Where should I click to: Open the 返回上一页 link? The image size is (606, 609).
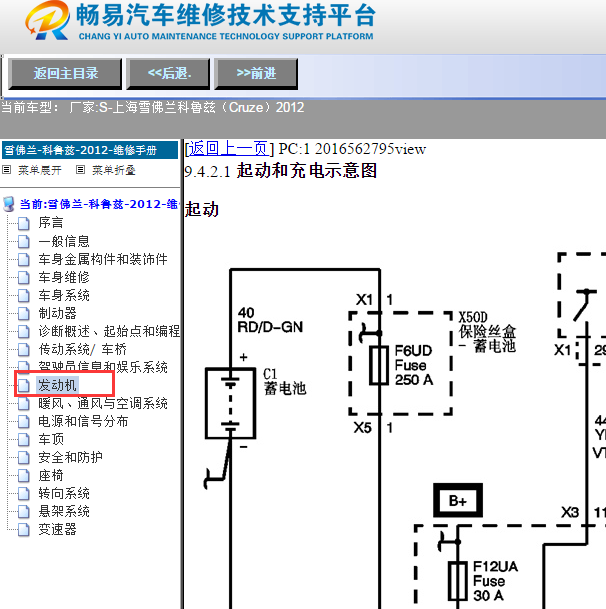(229, 149)
